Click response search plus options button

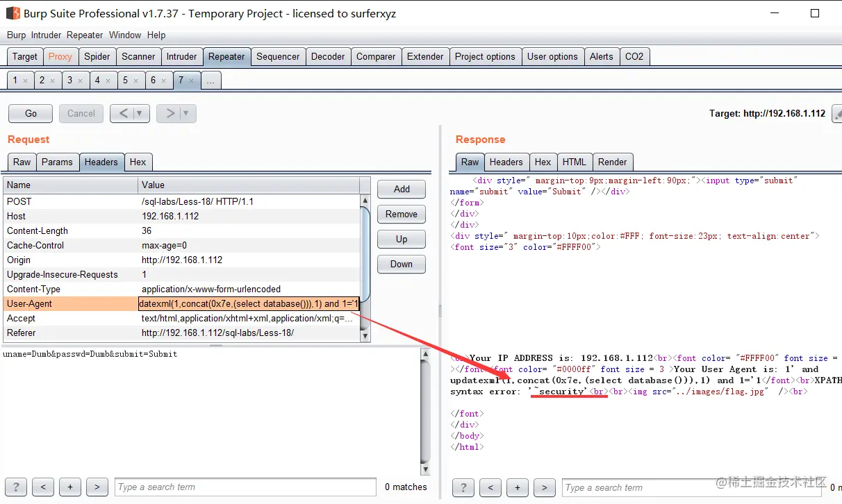pos(518,487)
